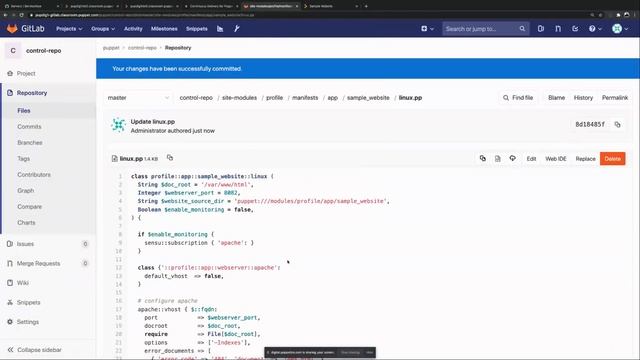Click the puppet breadcrumb link
This screenshot has width=640, height=360.
111,48
